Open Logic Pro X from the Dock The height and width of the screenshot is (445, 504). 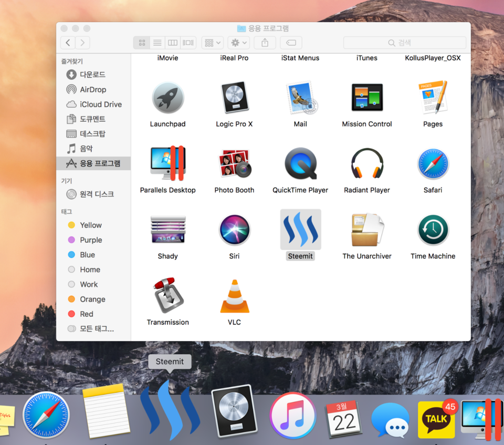234,411
